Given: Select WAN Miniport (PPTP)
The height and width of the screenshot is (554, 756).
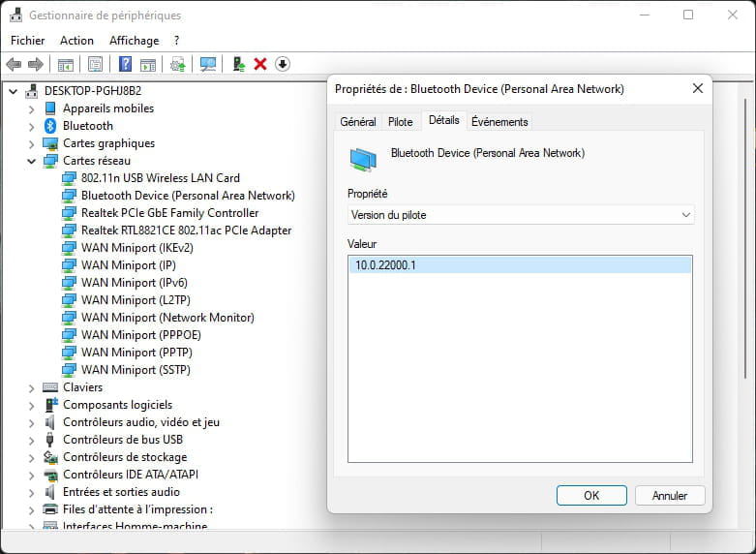Looking at the screenshot, I should click(x=136, y=352).
